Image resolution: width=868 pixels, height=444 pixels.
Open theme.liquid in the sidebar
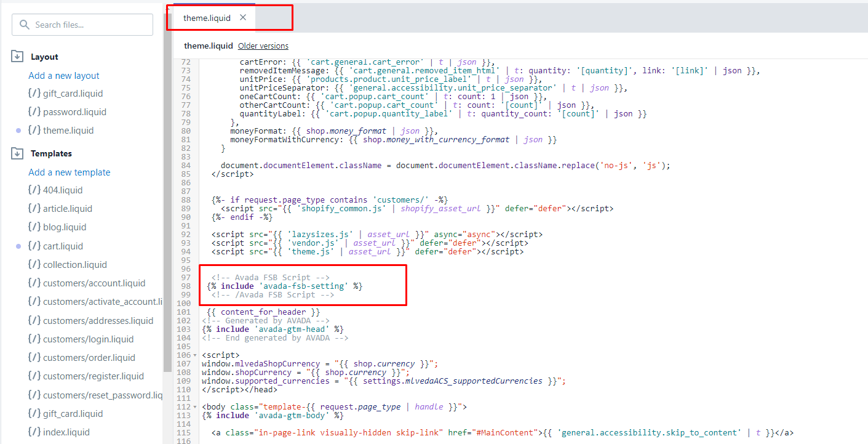click(68, 131)
